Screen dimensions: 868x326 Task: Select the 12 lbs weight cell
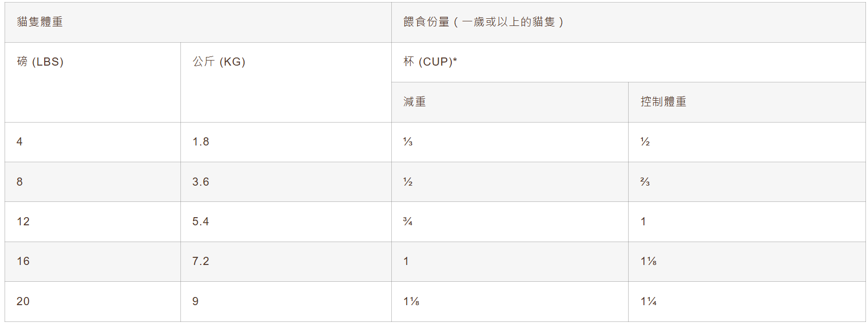click(x=23, y=221)
